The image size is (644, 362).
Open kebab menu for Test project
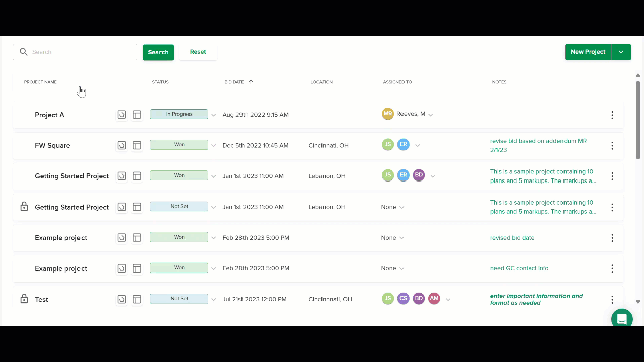(x=612, y=300)
